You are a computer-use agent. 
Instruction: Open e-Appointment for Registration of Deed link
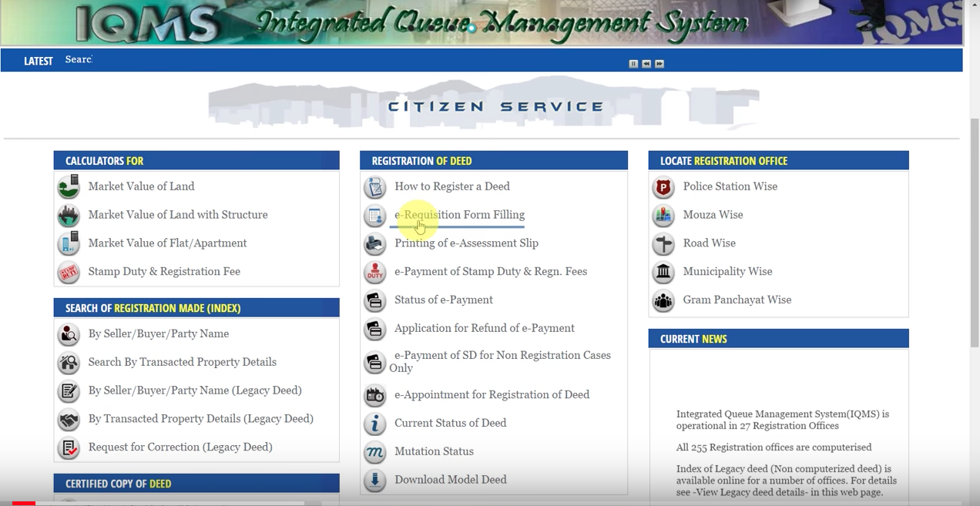[x=492, y=395]
